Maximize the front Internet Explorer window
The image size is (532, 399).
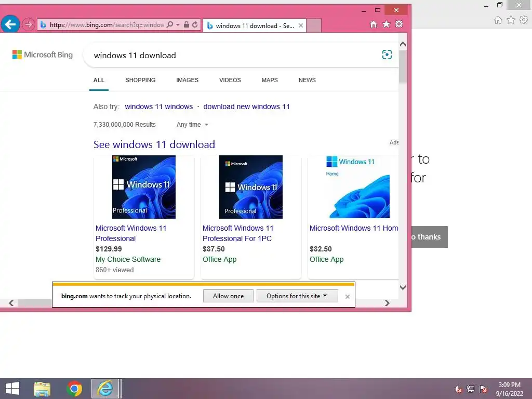(378, 10)
